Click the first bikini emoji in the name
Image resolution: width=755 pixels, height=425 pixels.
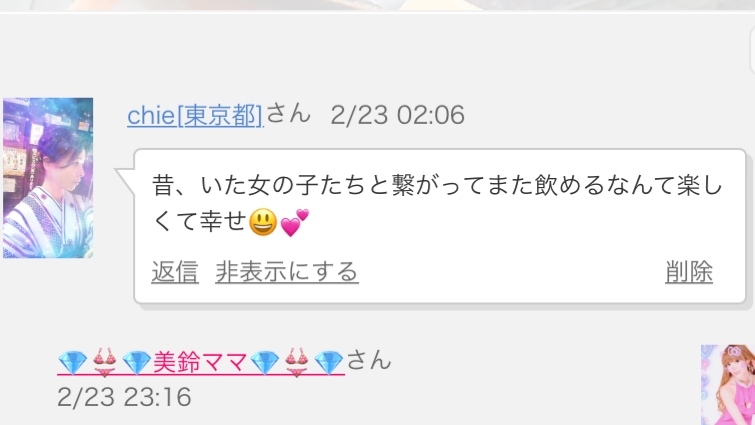click(104, 362)
